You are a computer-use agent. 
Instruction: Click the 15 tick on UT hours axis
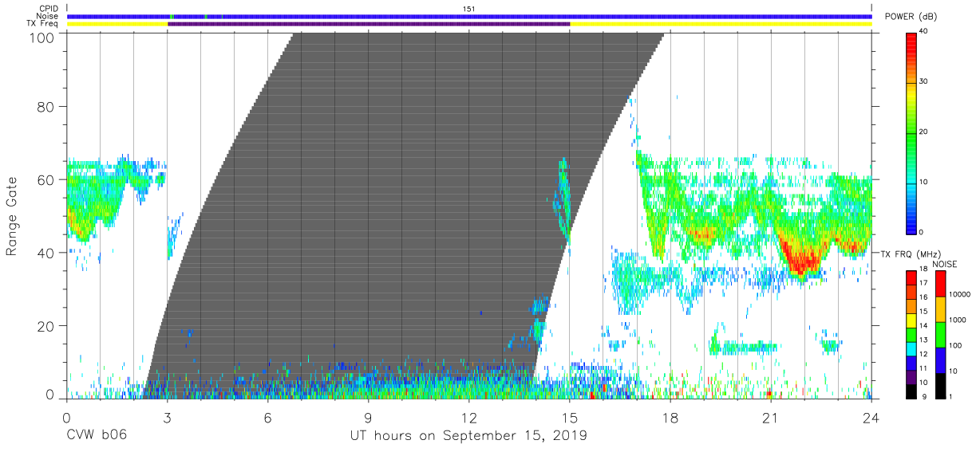570,419
